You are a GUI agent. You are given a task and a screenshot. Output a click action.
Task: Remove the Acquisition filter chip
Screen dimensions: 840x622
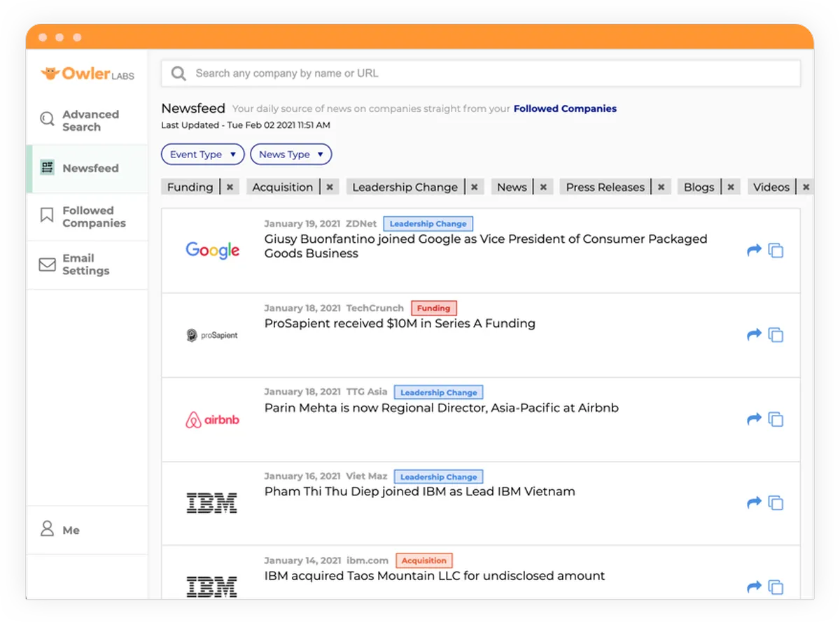330,187
